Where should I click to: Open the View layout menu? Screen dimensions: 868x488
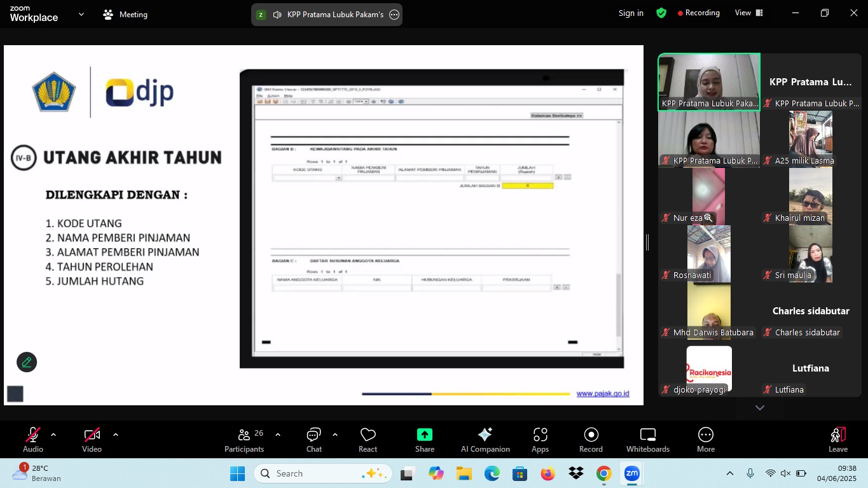(x=747, y=13)
